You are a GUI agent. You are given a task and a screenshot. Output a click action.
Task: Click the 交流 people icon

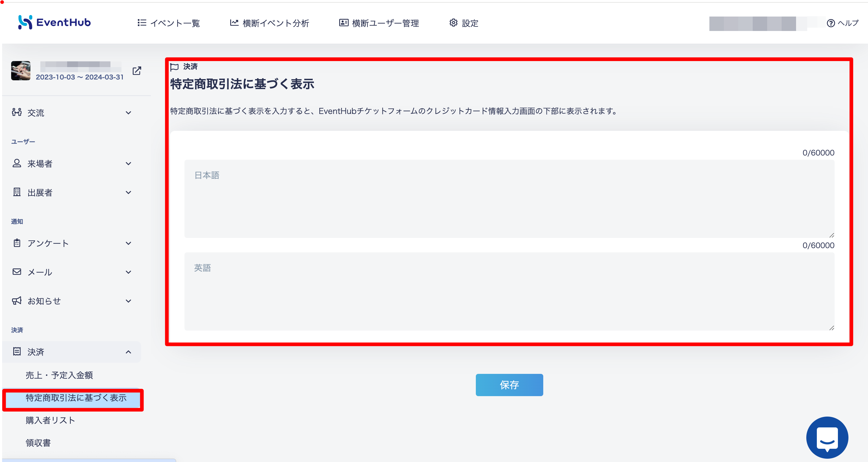[x=17, y=112]
